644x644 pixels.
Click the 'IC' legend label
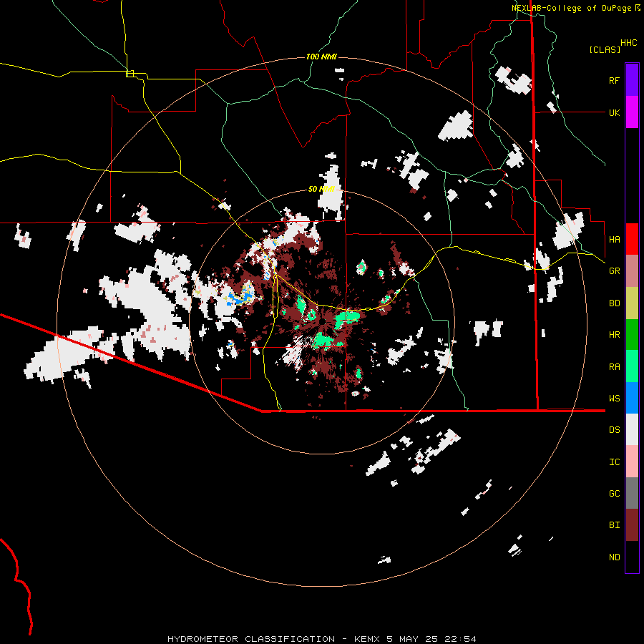pos(614,462)
